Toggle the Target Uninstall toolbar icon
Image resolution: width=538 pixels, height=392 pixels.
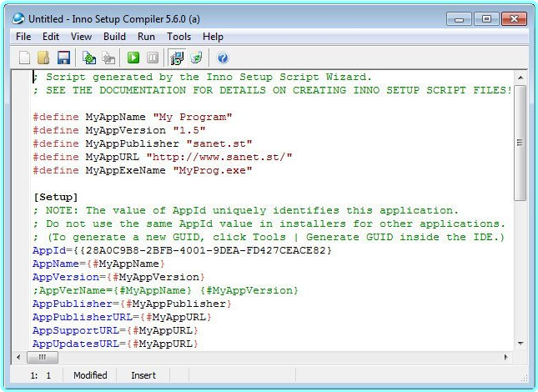click(x=196, y=58)
